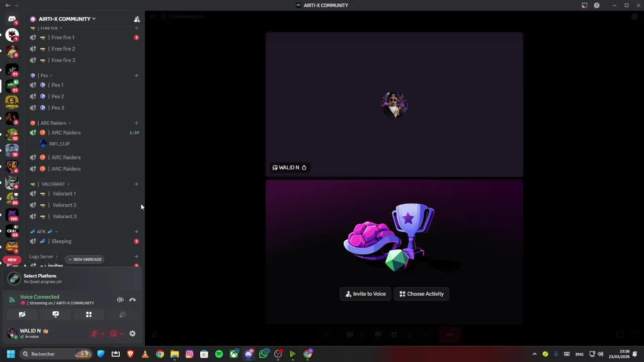Viewport: 644px width, 362px height.
Task: Join the Pes 3 voice channel
Action: coord(84,108)
